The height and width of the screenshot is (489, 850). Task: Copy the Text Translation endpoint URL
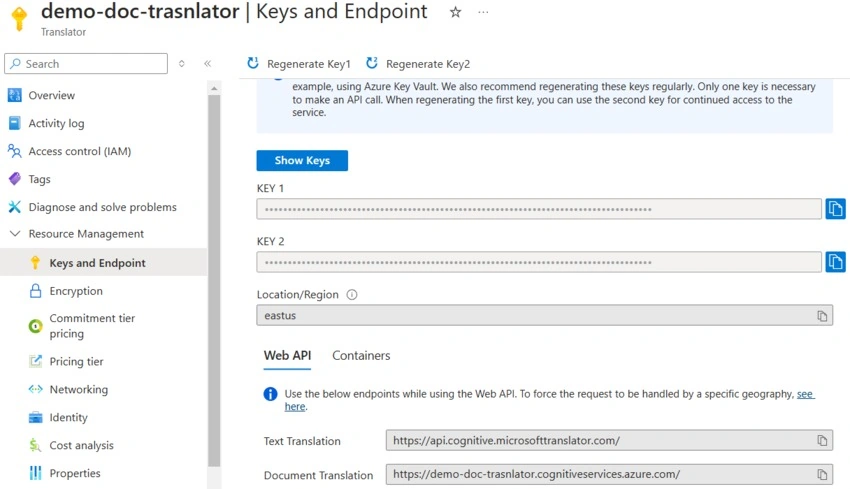click(x=822, y=441)
